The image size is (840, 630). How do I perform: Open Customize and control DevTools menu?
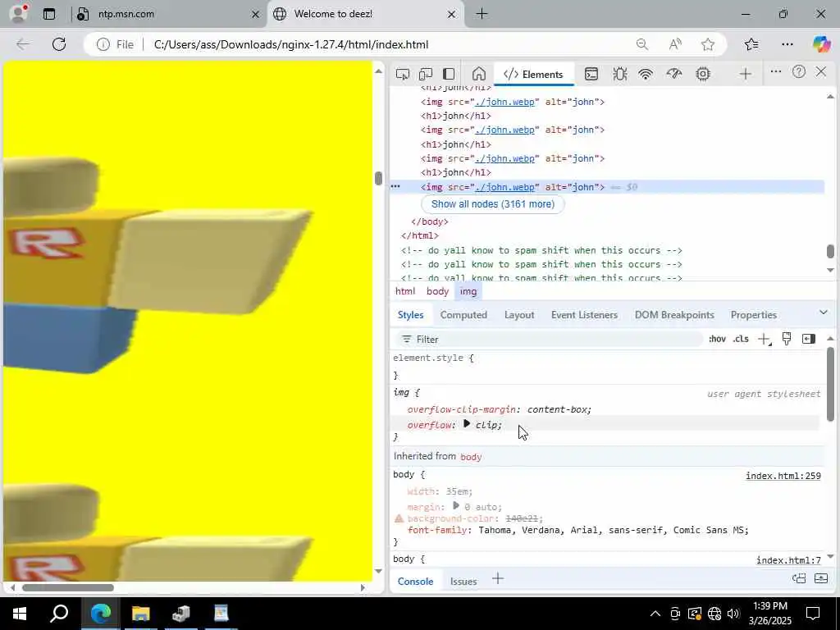[776, 72]
